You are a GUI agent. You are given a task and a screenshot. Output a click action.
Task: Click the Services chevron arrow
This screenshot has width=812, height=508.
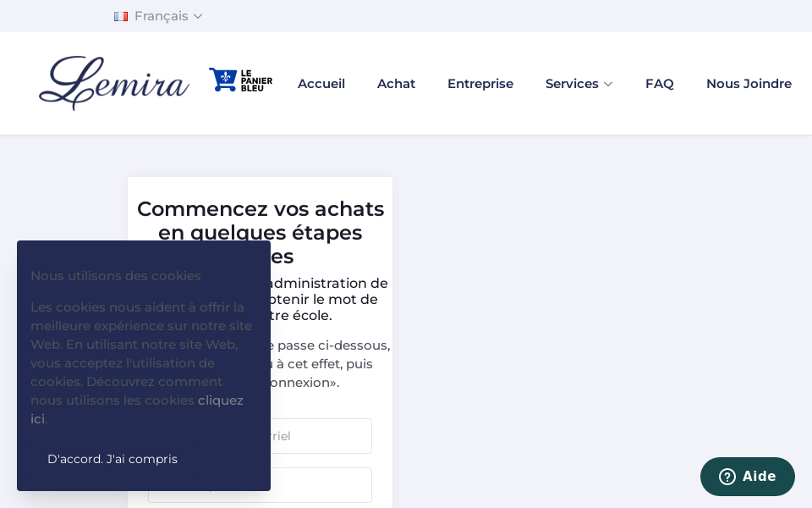[x=608, y=84]
